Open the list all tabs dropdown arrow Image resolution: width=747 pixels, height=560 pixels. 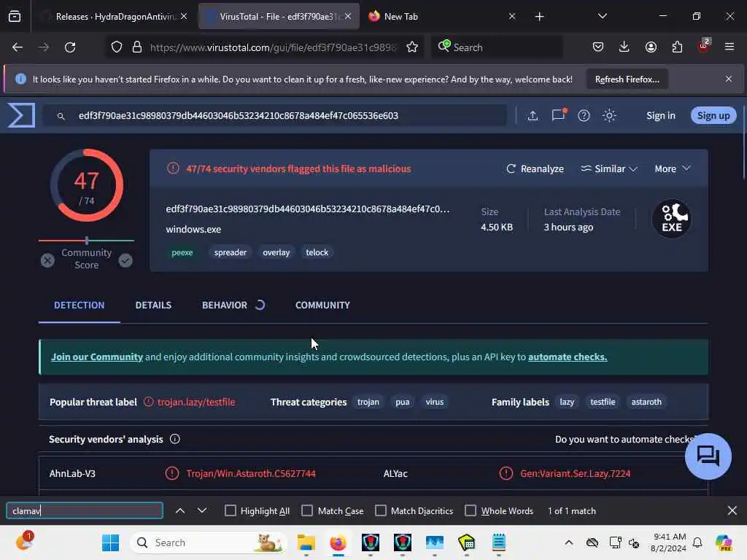[x=602, y=17]
